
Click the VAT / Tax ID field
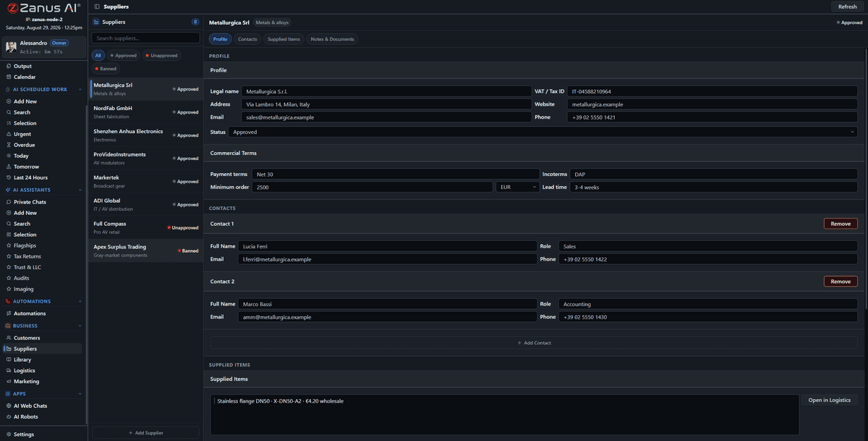point(712,91)
